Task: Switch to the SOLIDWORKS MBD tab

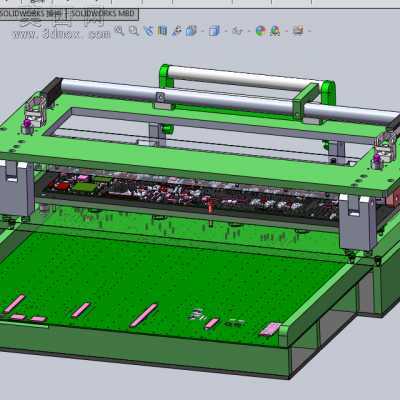Action: [103, 14]
